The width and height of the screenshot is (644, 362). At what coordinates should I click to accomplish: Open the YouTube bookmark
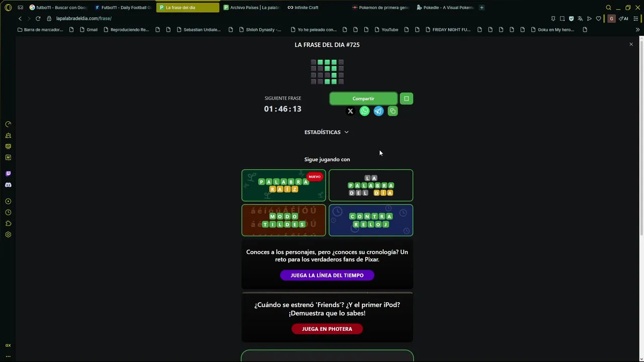386,30
